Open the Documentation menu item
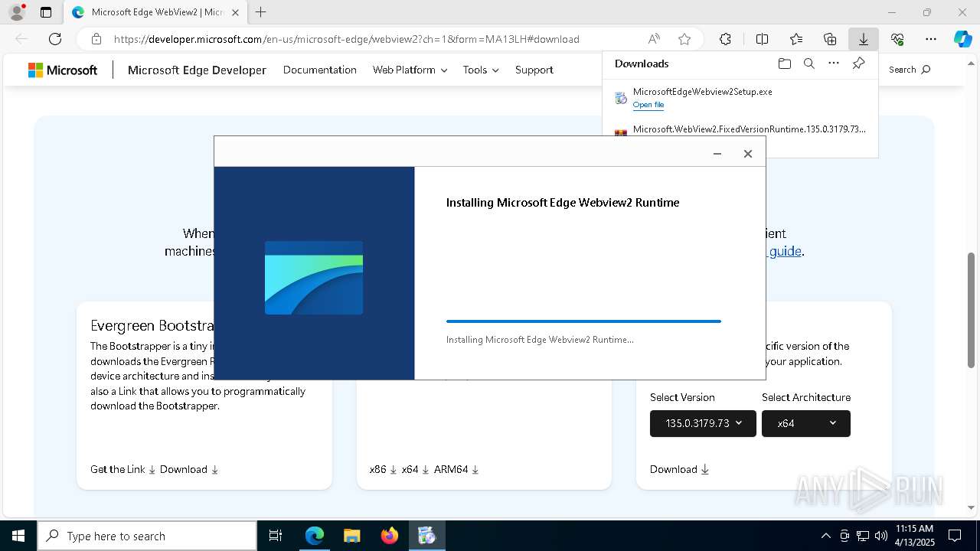Screen dimensions: 980x551 [319, 70]
